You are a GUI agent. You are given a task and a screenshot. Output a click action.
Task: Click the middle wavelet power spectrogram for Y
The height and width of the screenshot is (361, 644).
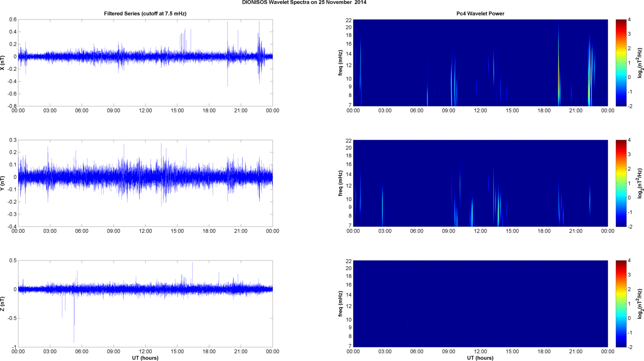point(480,183)
